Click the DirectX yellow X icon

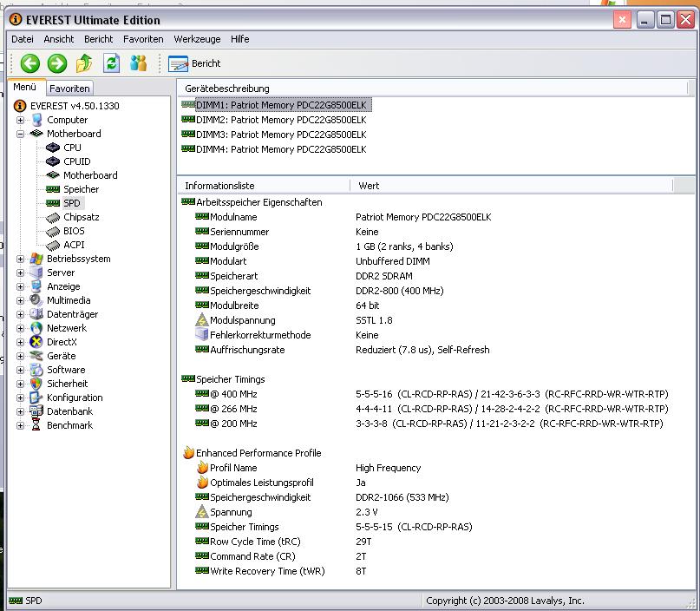click(36, 342)
